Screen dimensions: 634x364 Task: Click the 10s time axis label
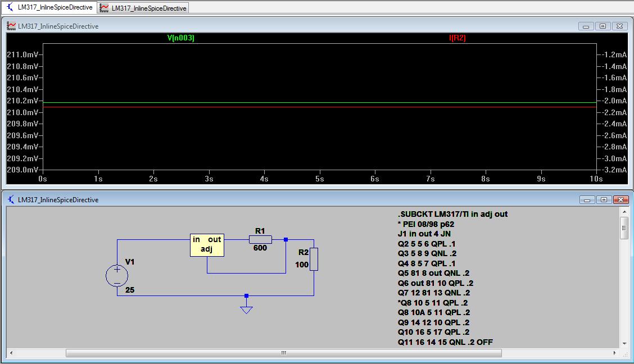pos(596,179)
